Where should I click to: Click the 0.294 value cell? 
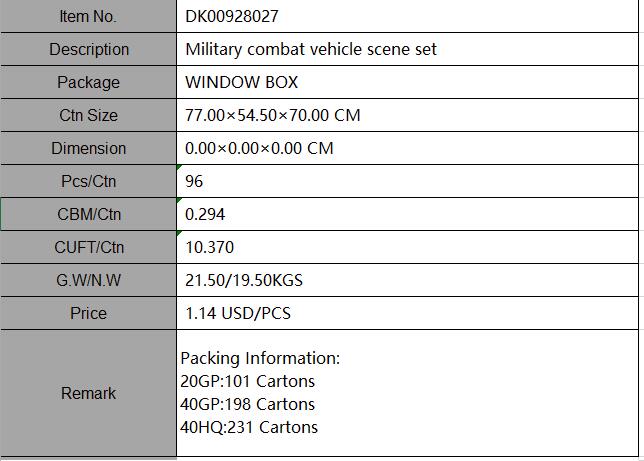coord(406,214)
